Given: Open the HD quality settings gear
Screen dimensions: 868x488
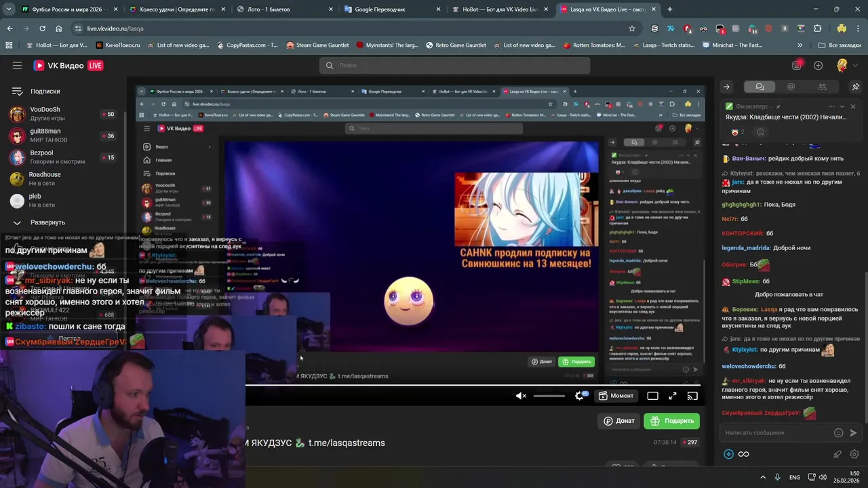Looking at the screenshot, I should point(580,396).
